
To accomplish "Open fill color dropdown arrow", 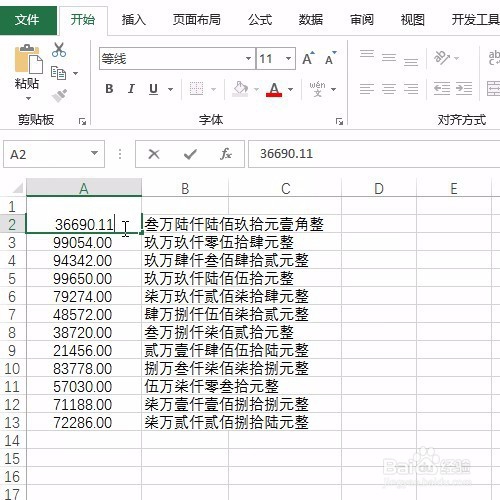I will [x=256, y=89].
